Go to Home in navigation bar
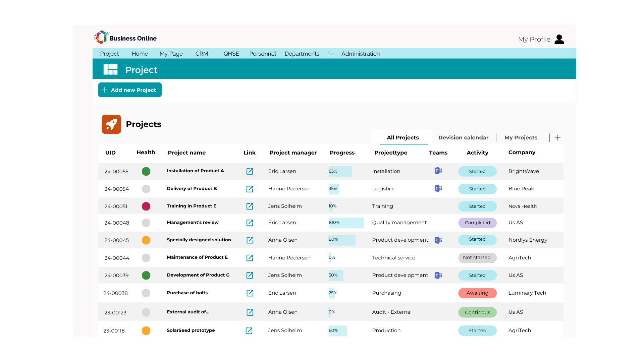 [x=140, y=54]
